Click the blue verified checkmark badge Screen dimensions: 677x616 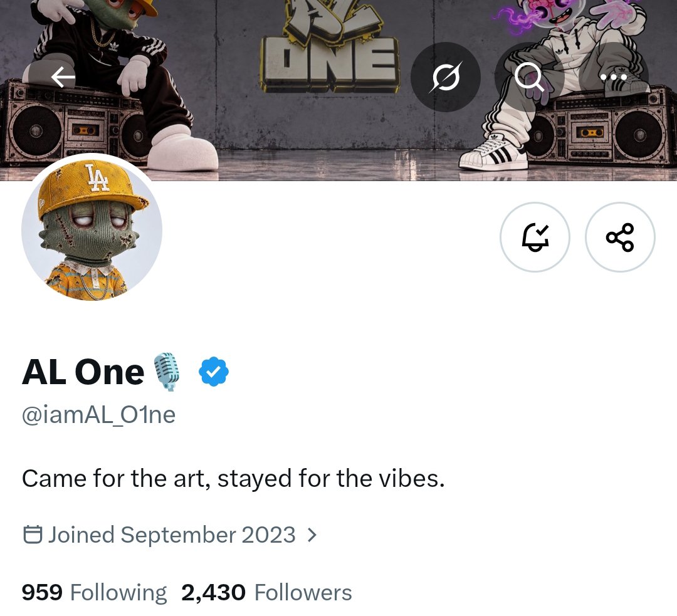214,372
